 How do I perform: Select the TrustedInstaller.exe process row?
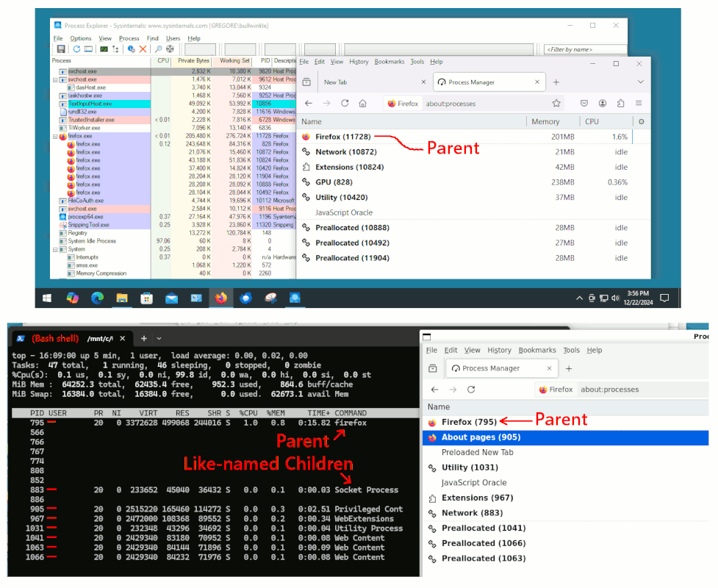(174, 120)
